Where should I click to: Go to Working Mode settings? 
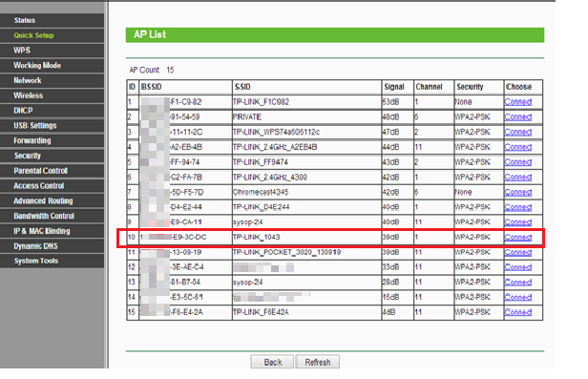pyautogui.click(x=37, y=65)
